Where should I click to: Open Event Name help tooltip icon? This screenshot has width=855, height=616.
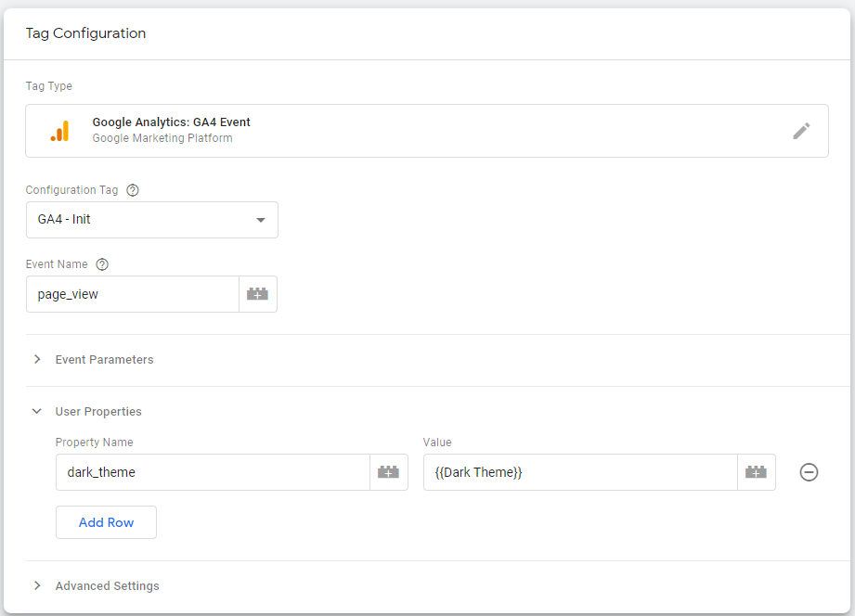[x=102, y=264]
